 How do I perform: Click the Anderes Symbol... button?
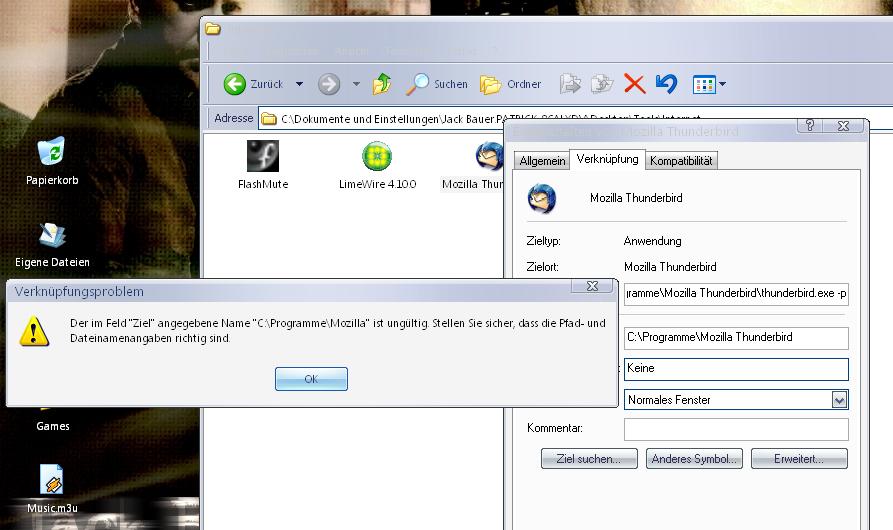[x=694, y=459]
